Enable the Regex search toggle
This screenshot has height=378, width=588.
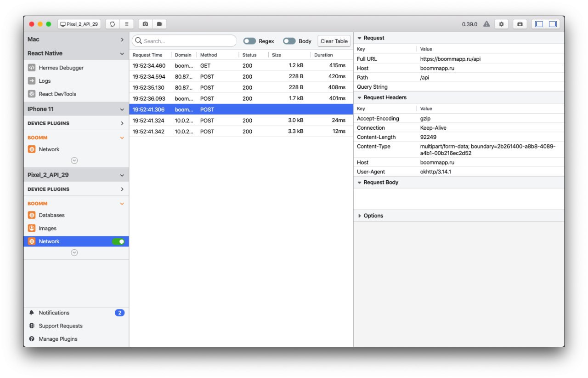249,41
